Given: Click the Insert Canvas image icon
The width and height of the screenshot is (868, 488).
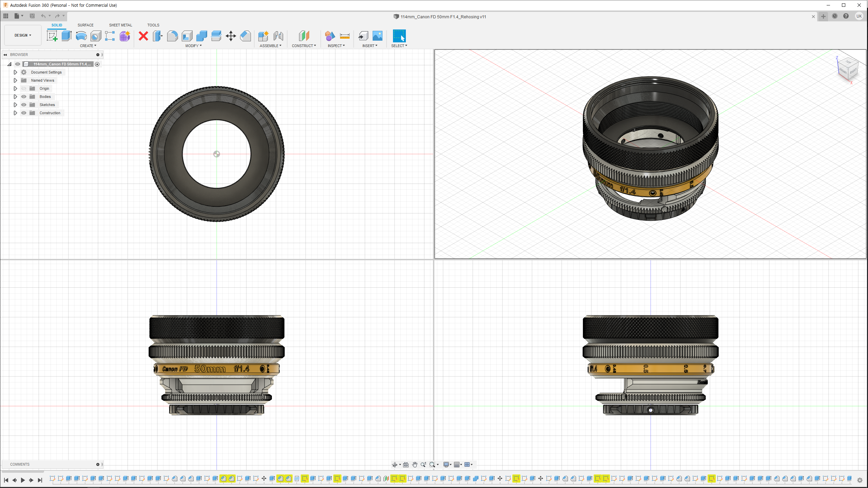Looking at the screenshot, I should click(x=377, y=36).
